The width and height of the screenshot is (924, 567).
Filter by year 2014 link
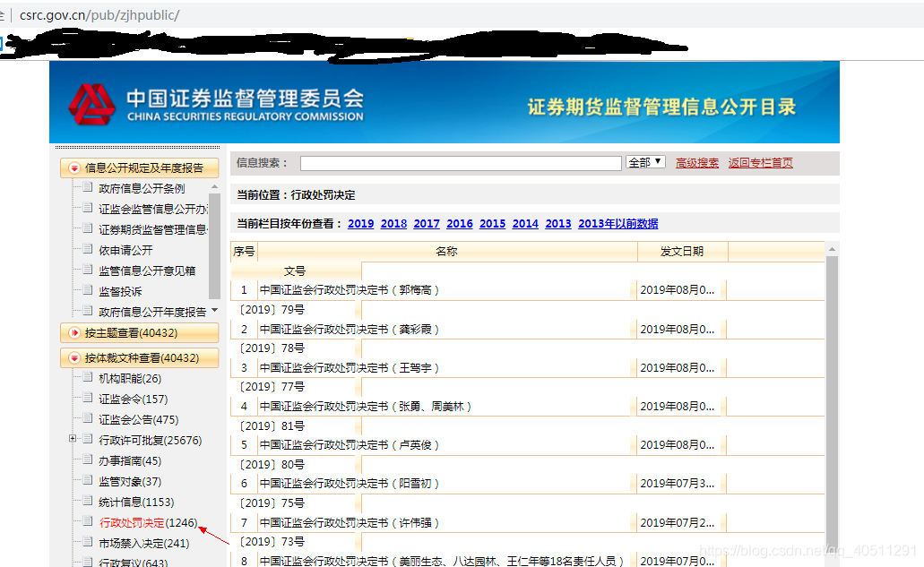(526, 224)
